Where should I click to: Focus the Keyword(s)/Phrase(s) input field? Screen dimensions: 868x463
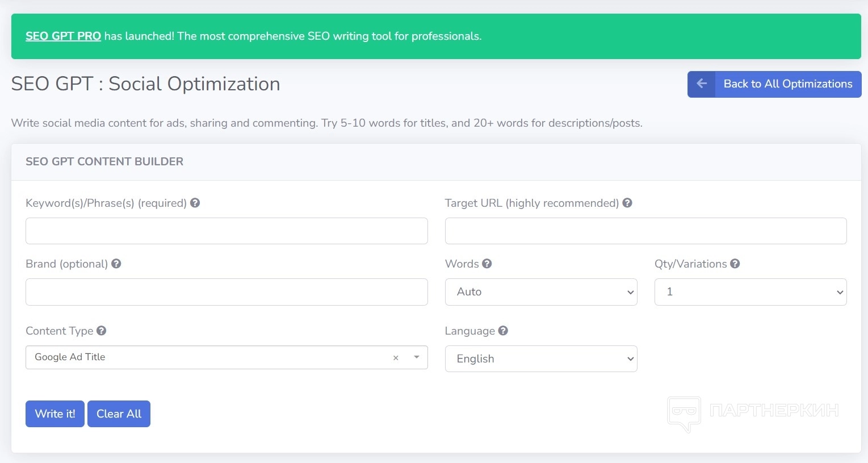[227, 231]
